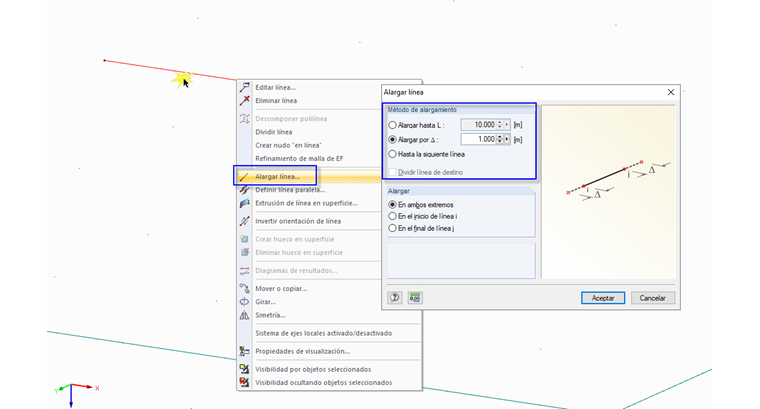Select En ambos extremos radio button

[x=393, y=204]
